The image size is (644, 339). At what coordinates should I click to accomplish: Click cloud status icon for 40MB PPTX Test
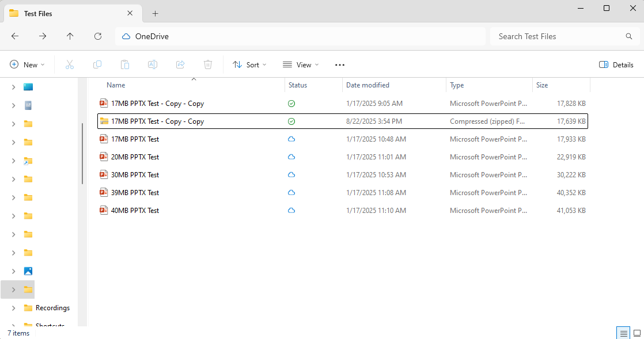pyautogui.click(x=291, y=211)
